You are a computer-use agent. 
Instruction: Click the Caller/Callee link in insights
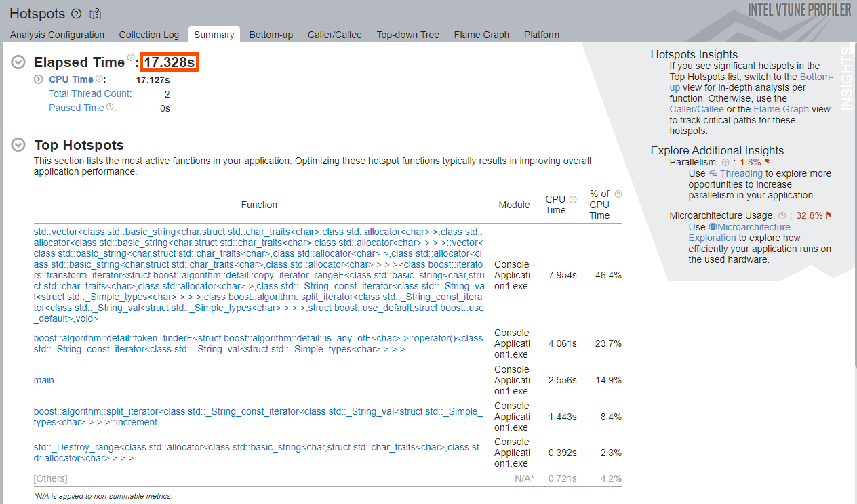[x=697, y=109]
